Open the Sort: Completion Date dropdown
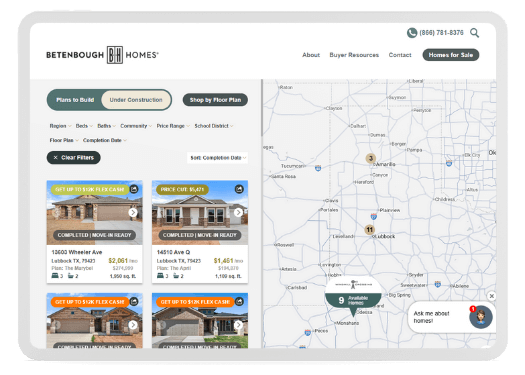The image size is (525, 375). point(218,158)
